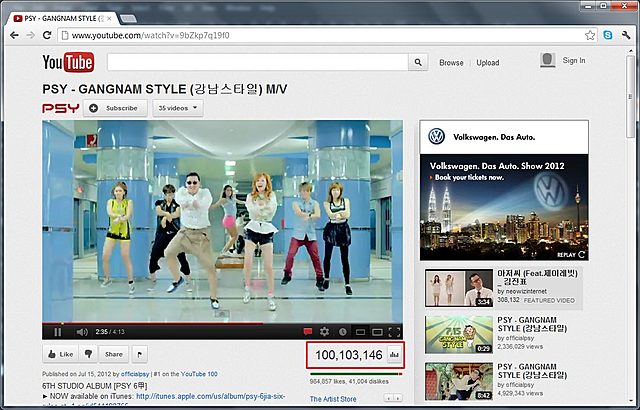Dislike the video with thumbs down

(89, 354)
